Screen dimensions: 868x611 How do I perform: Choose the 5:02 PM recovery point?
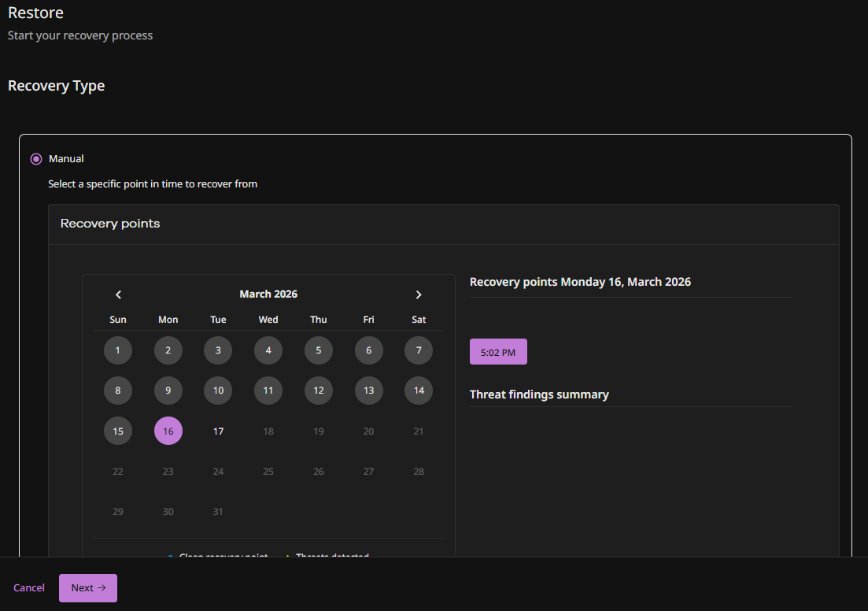498,352
